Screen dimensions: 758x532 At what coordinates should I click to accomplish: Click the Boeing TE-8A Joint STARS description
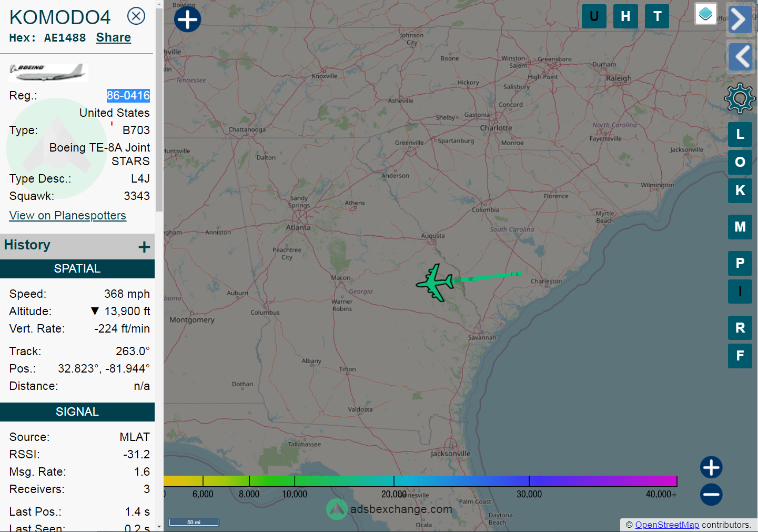(99, 154)
